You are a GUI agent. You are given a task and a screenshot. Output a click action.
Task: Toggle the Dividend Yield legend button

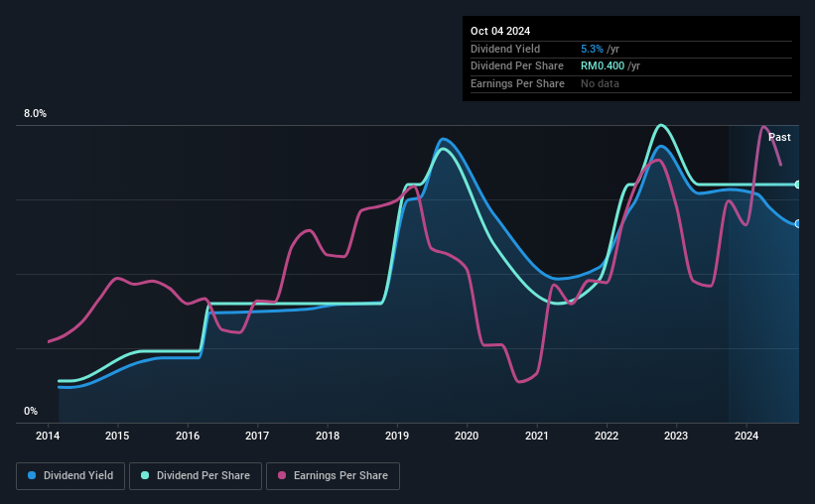(70, 476)
